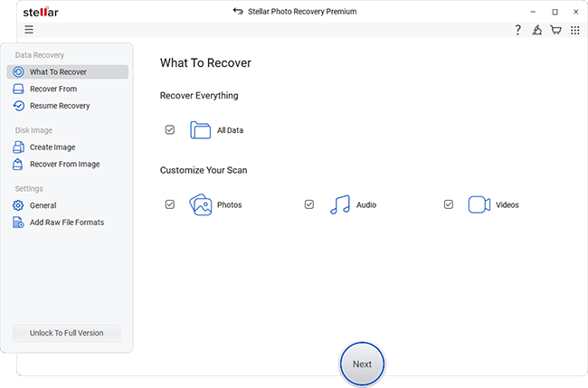Click the Add Raw File Formats icon
588x388 pixels.
coord(18,222)
